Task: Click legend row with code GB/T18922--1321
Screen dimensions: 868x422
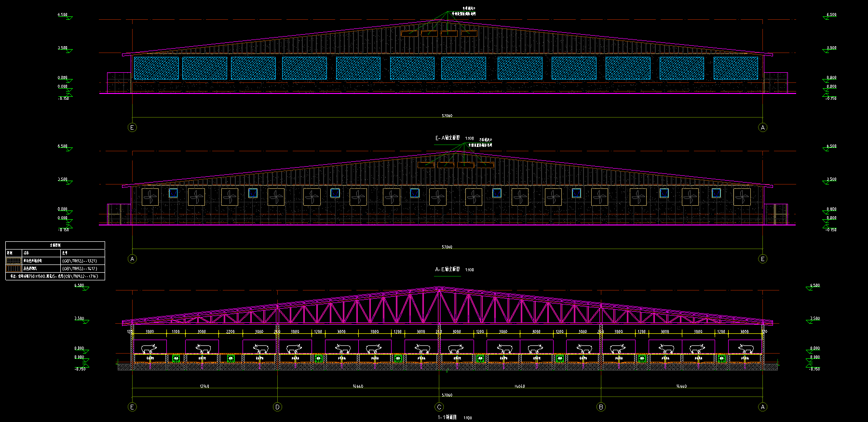Action: coord(55,261)
